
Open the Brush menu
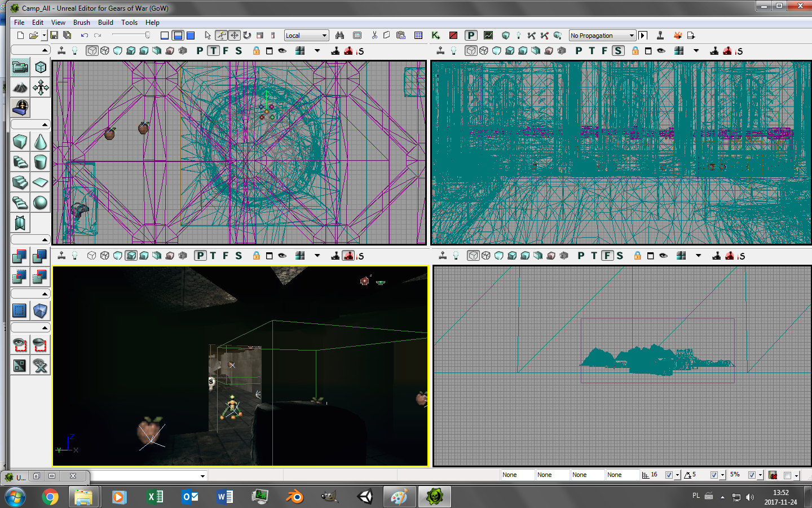pyautogui.click(x=82, y=23)
